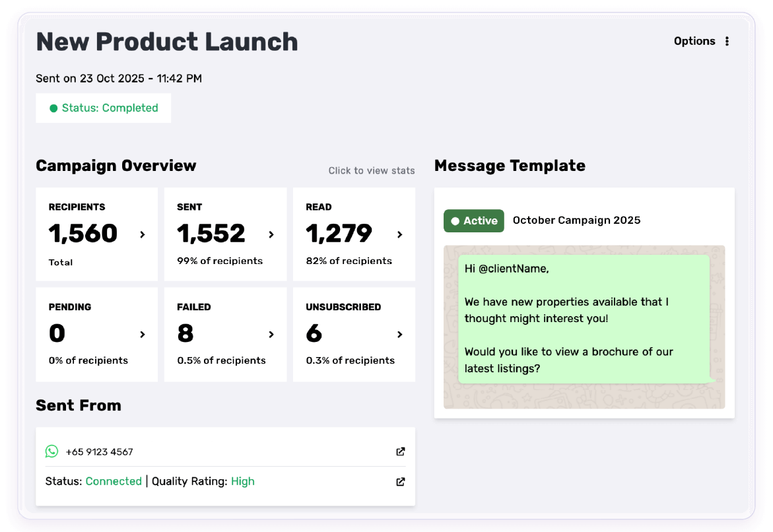This screenshot has width=773, height=532.
Task: Open the Options three-dot menu icon
Action: tap(727, 41)
